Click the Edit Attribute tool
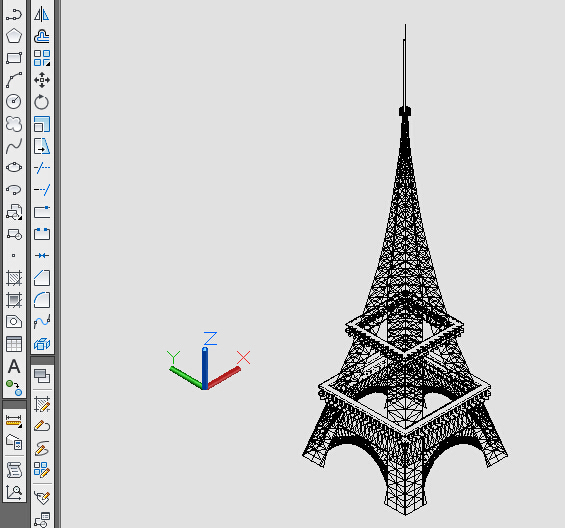Viewport: 565px width, 528px height. [42, 497]
